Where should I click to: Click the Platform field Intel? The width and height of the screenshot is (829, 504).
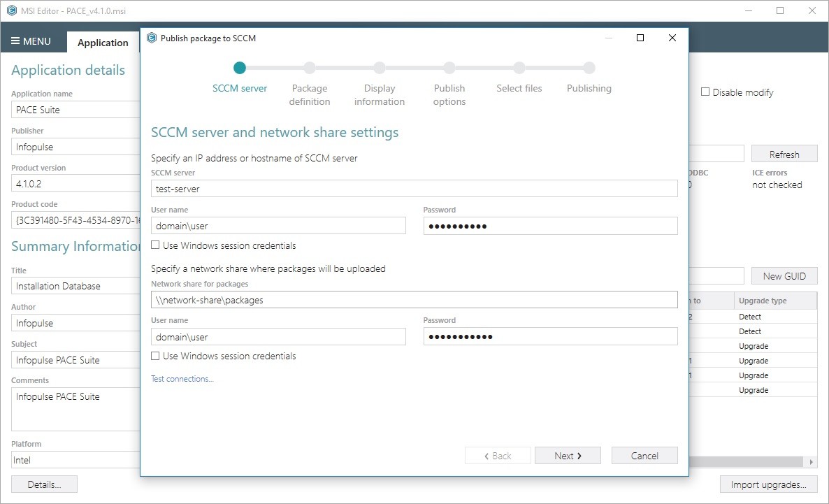75,459
